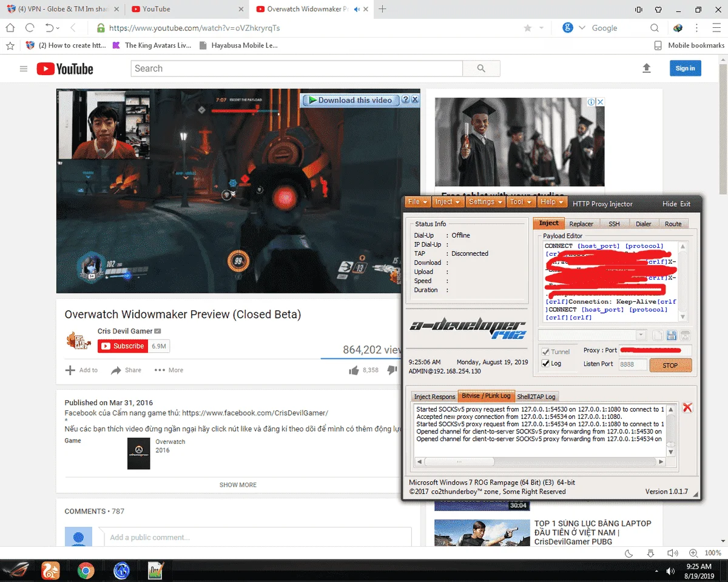Screen dimensions: 728x582
Task: Click the browser undo/back arrow icon
Action: click(x=50, y=28)
